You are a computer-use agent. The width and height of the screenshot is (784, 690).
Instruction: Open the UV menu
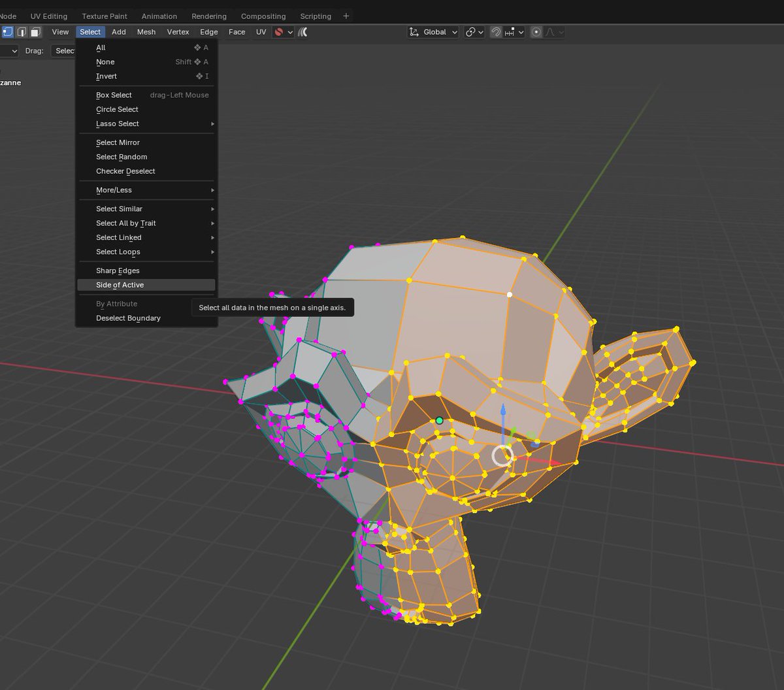click(x=261, y=32)
